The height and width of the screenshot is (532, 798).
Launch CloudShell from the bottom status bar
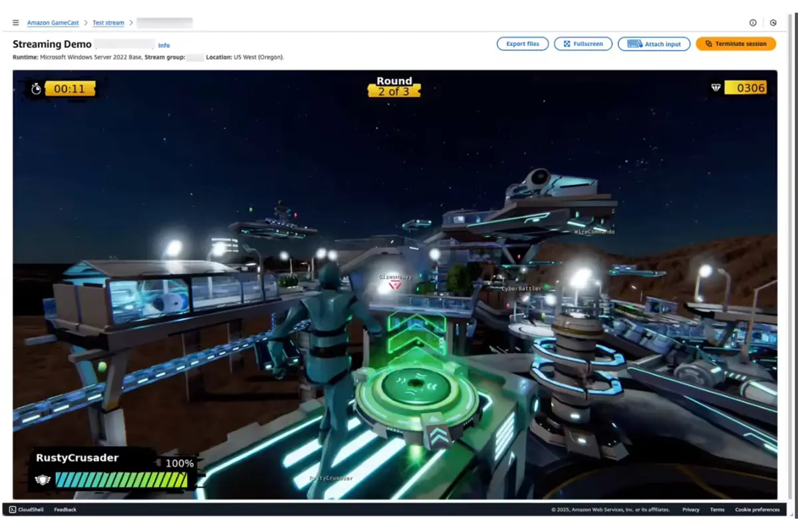[x=25, y=509]
